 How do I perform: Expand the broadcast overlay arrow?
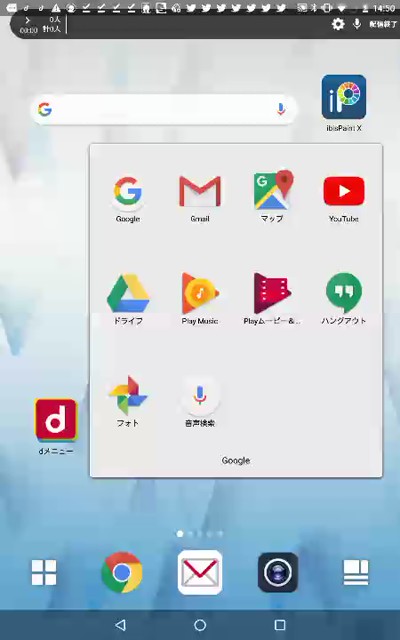(27, 20)
